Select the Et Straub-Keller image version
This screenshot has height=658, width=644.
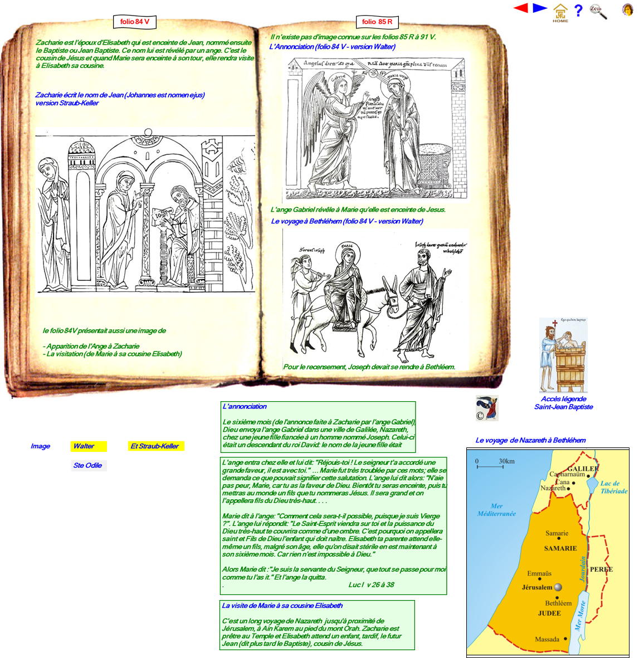click(155, 446)
